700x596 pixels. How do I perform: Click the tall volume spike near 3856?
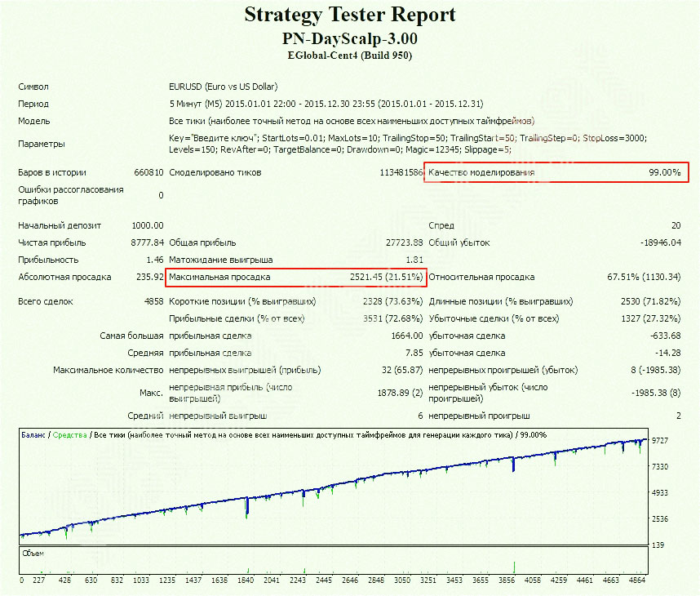[x=515, y=567]
